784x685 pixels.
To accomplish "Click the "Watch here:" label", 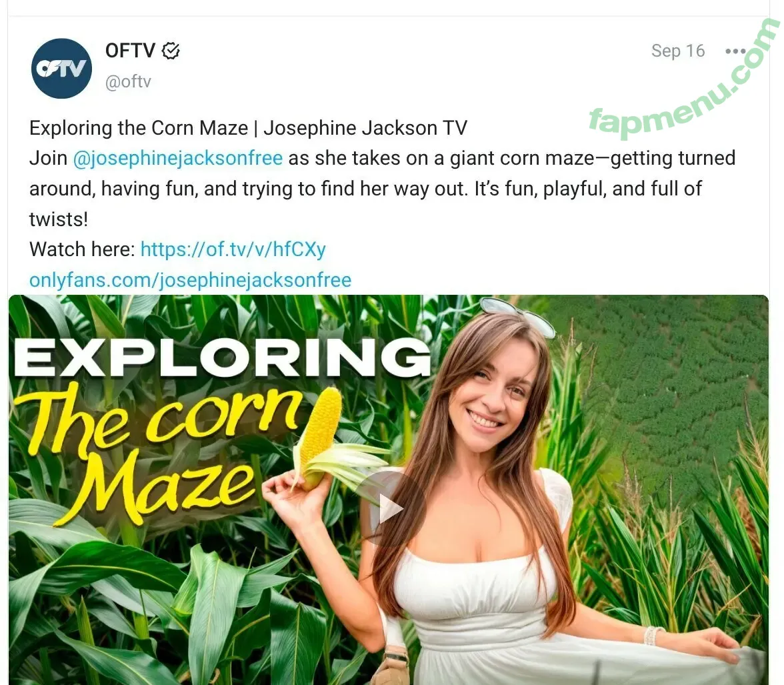I will pyautogui.click(x=82, y=249).
